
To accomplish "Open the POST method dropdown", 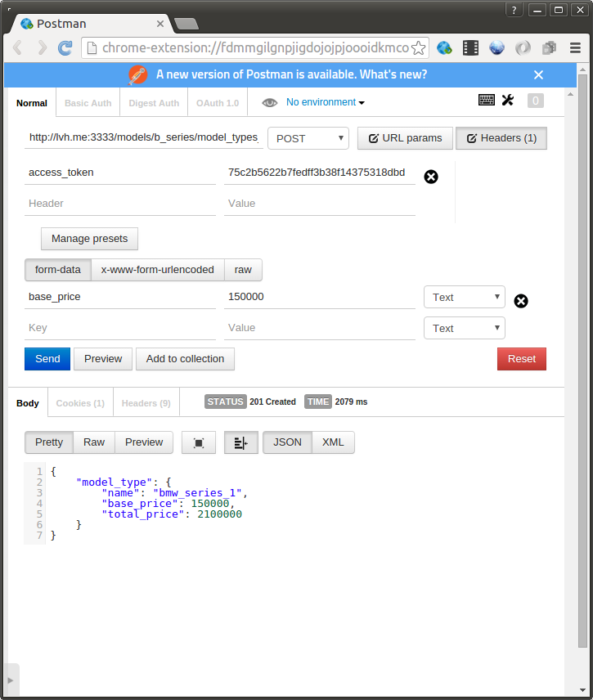I will [308, 138].
